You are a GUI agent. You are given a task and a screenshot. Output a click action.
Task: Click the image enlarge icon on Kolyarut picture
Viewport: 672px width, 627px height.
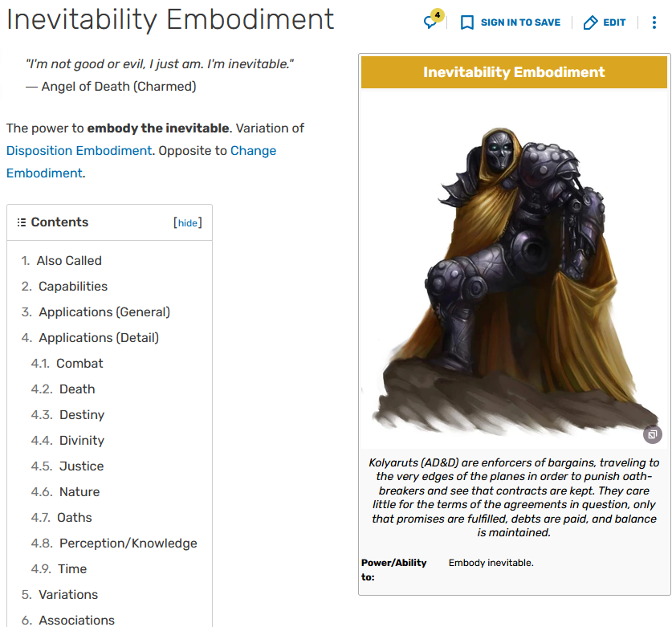[652, 434]
